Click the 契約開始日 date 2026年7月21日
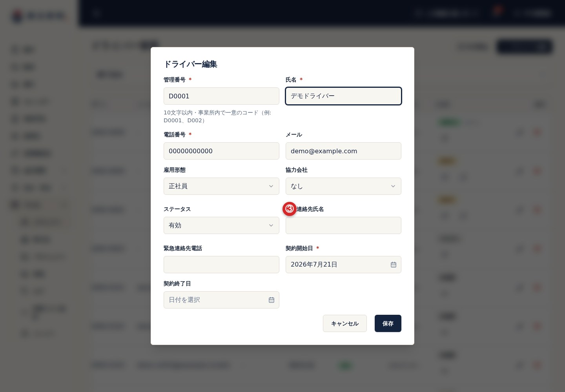Screen dimensions: 565x392 pyautogui.click(x=314, y=265)
